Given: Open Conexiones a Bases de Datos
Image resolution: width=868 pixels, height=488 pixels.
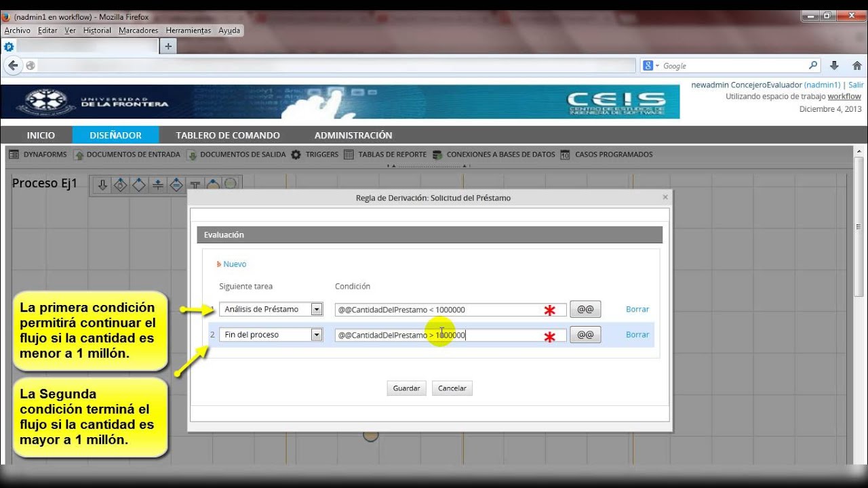Looking at the screenshot, I should click(x=494, y=155).
